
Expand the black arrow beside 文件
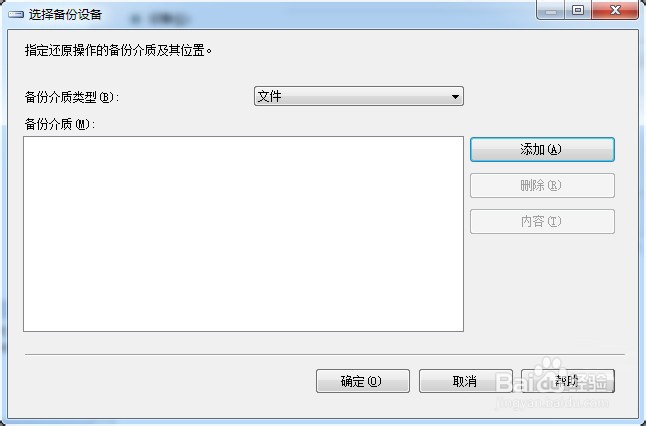pos(455,97)
